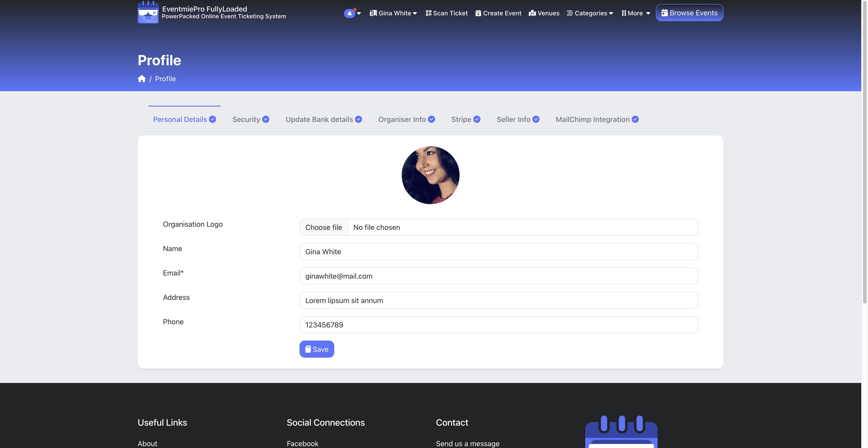
Task: Click the Personal Details checkmark badge
Action: coord(212,119)
